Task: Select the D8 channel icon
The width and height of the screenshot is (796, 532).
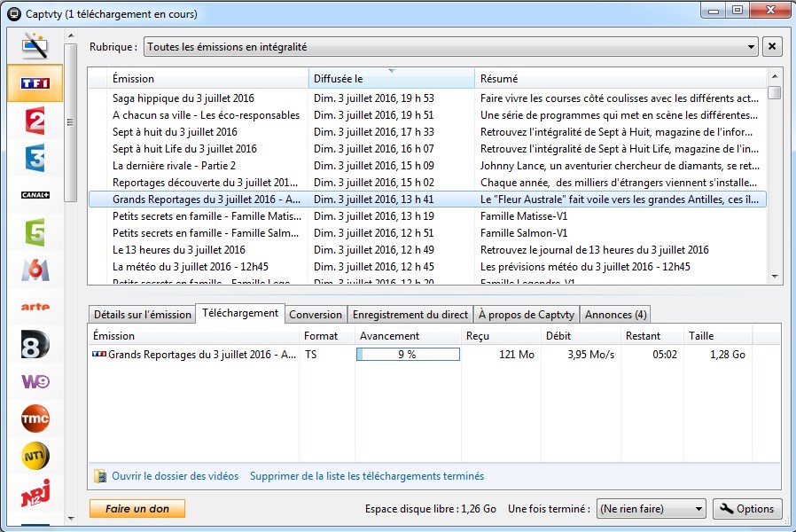Action: pyautogui.click(x=35, y=344)
